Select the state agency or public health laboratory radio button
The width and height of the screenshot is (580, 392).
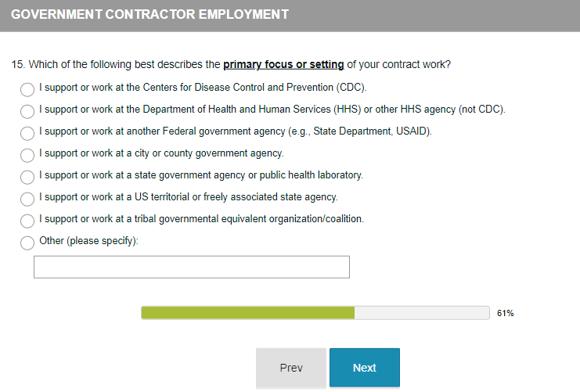pyautogui.click(x=27, y=178)
